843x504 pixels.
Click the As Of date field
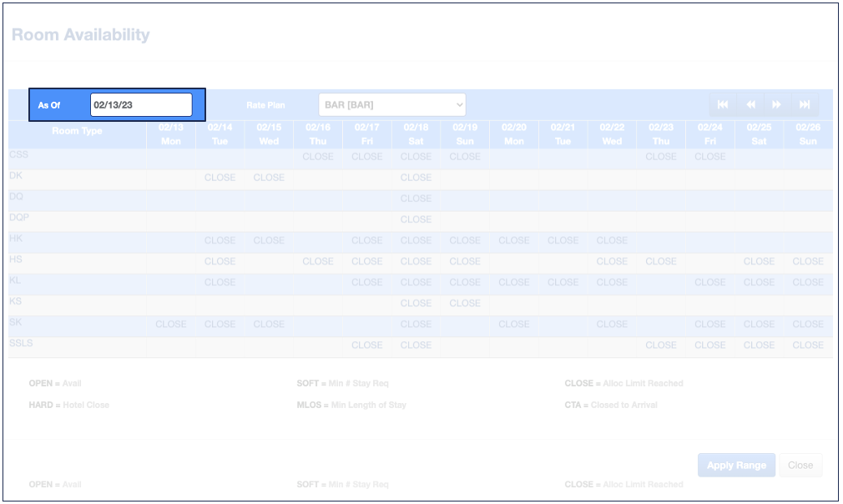[x=141, y=105]
